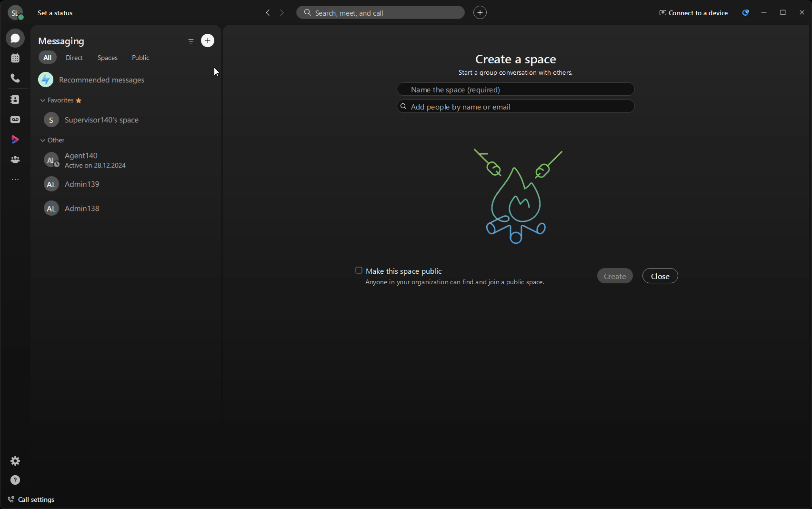Click the Create button
The image size is (812, 509).
coord(615,276)
